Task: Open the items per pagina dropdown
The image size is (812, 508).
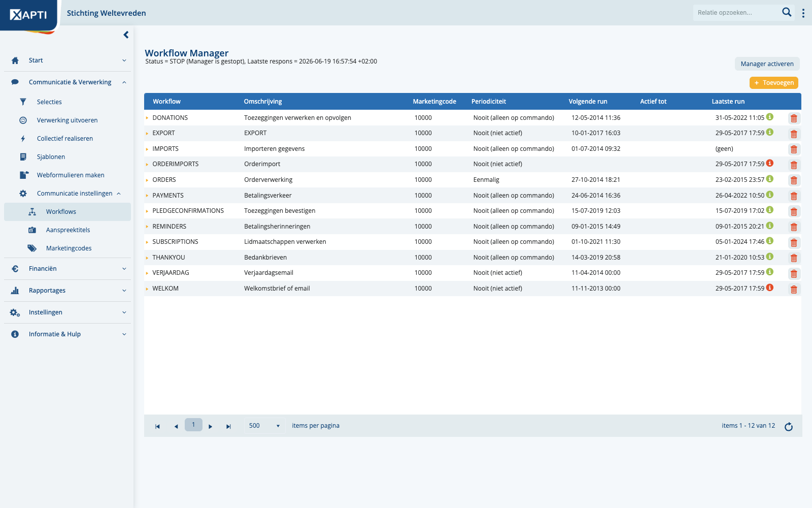Action: 264,426
